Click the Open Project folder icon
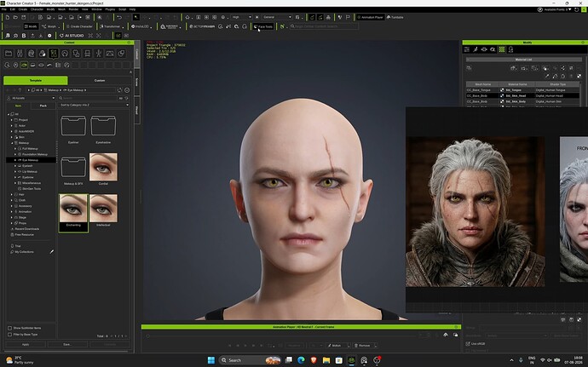The height and width of the screenshot is (367, 588). coord(15,17)
